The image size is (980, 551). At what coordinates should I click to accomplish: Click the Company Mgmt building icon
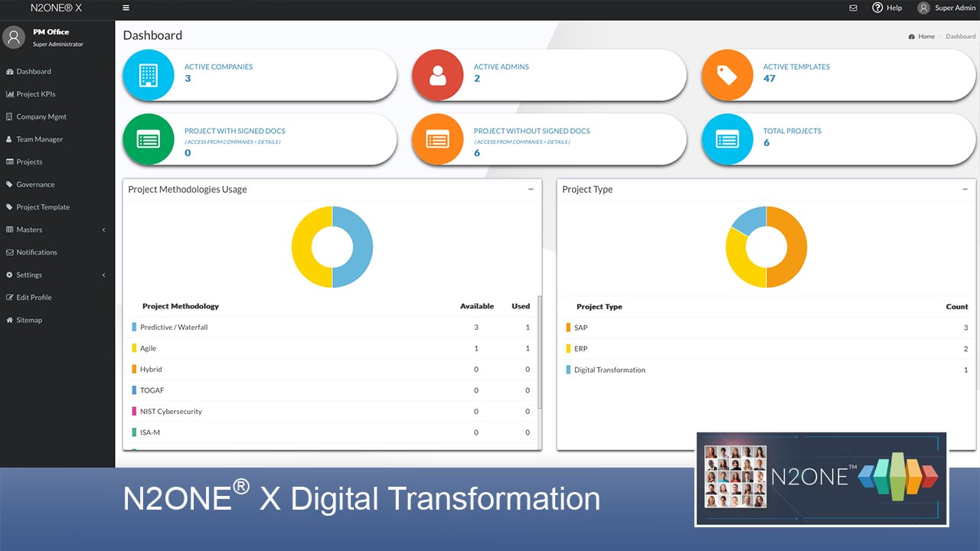coord(9,117)
